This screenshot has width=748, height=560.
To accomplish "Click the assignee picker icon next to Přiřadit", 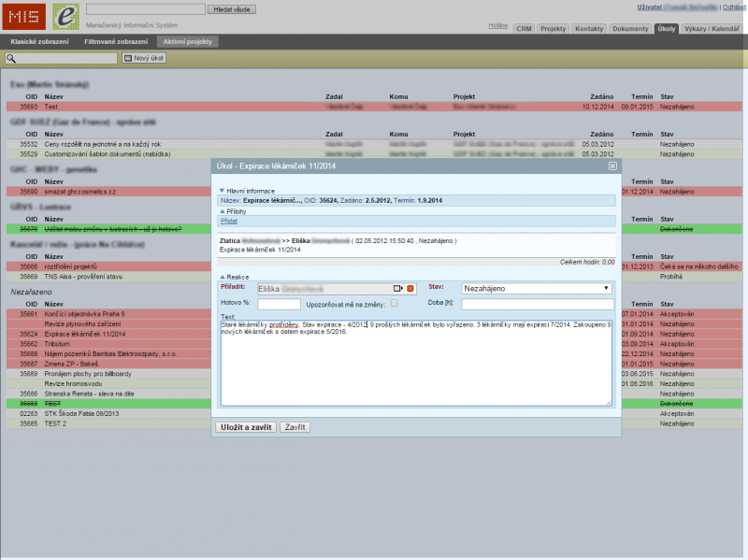I will pos(397,289).
